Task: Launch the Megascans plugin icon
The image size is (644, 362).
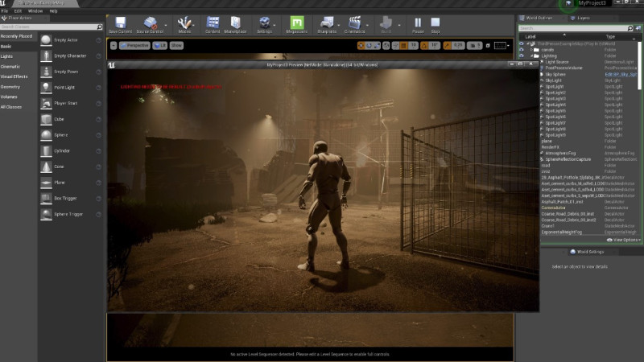Action: click(x=296, y=23)
